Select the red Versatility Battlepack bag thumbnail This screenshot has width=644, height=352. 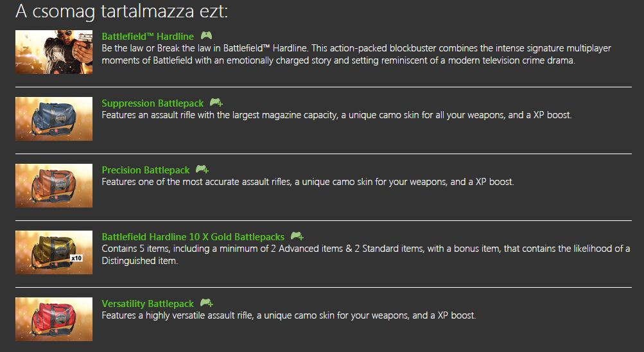coord(54,319)
